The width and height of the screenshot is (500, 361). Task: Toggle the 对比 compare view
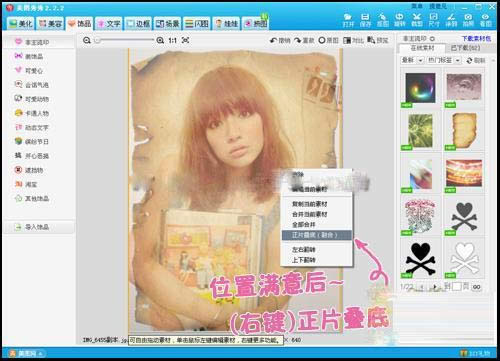tap(353, 40)
